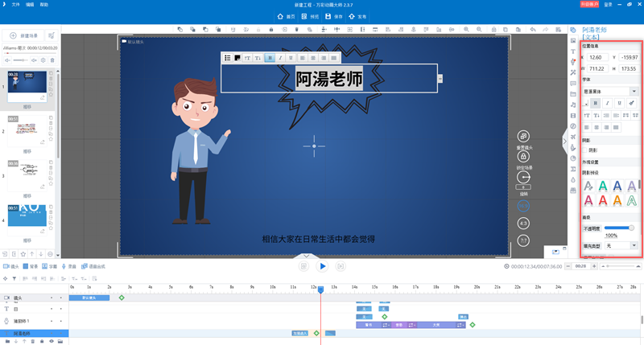Open the 帮助 menu

(x=44, y=5)
